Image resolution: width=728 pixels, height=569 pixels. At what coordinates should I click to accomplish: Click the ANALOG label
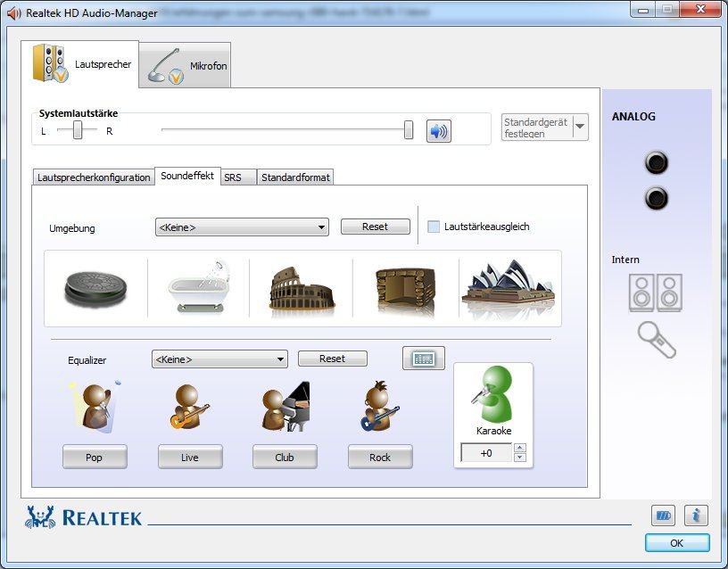633,117
